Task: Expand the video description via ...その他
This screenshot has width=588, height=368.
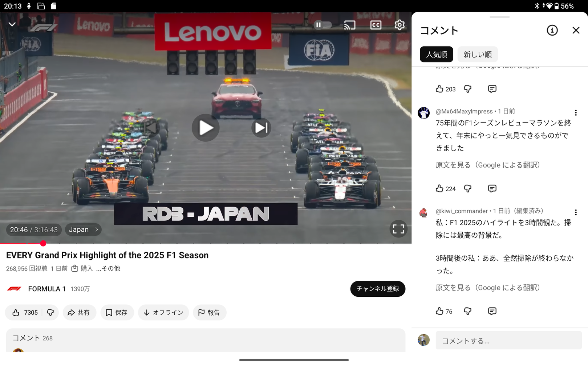Action: pos(108,268)
